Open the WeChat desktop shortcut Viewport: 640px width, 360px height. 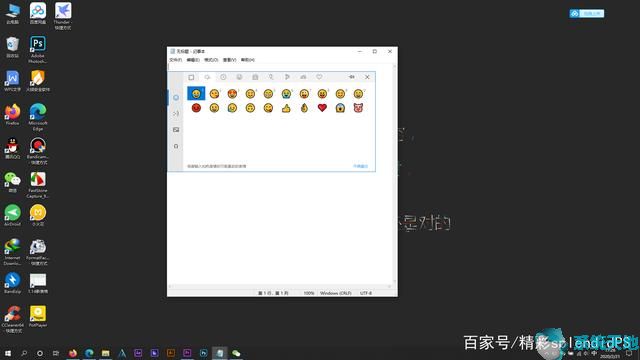tap(12, 182)
